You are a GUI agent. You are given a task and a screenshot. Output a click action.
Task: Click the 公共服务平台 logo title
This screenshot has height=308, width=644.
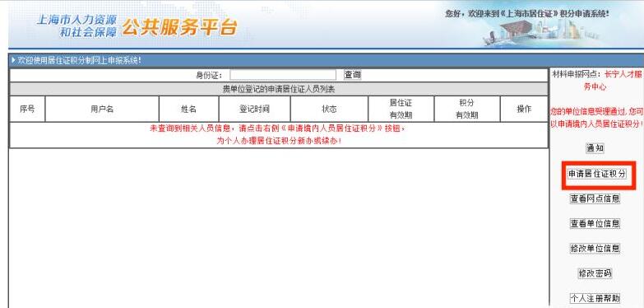click(179, 26)
